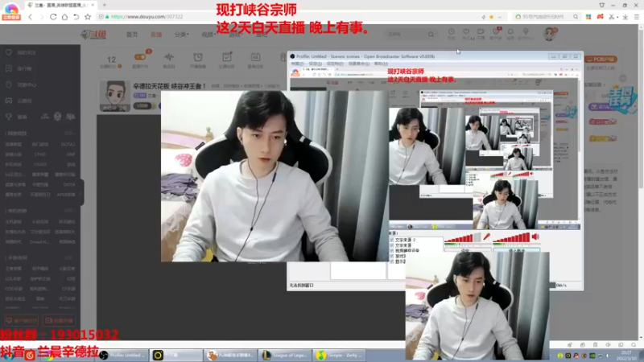Open the colorful apps grid extension
Viewport: 644px width, 362px height.
588,17
